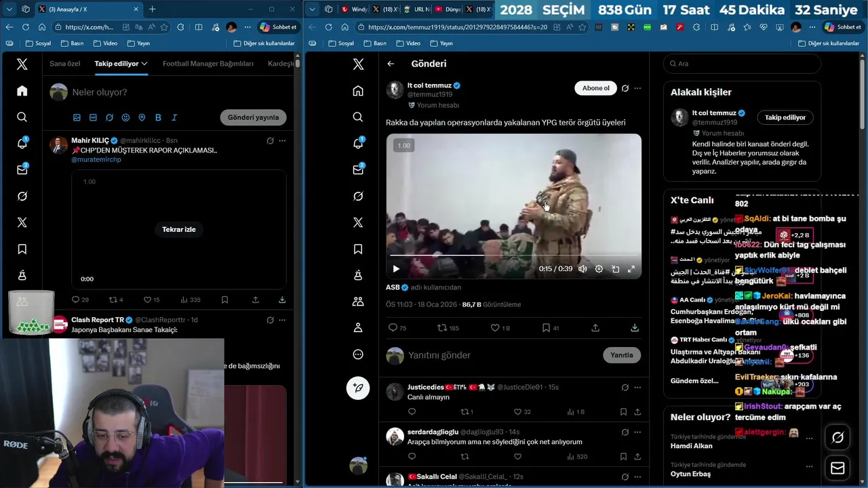868x488 pixels.
Task: Toggle italic formatting in the composer
Action: pos(174,117)
